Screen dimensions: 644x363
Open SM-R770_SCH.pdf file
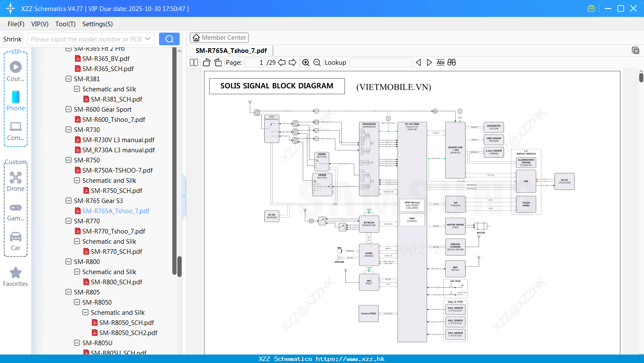(116, 251)
